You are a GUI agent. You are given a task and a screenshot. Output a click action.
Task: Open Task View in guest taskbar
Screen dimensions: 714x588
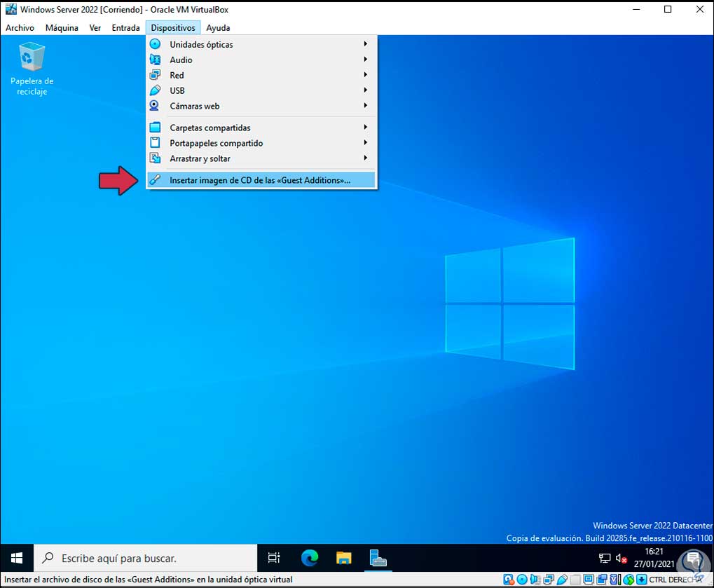click(274, 558)
